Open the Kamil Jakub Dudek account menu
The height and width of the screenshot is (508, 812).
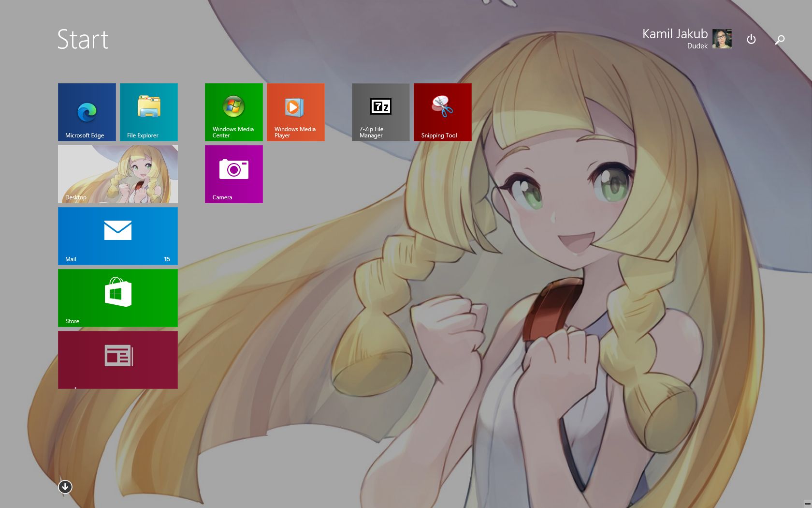[x=687, y=39]
